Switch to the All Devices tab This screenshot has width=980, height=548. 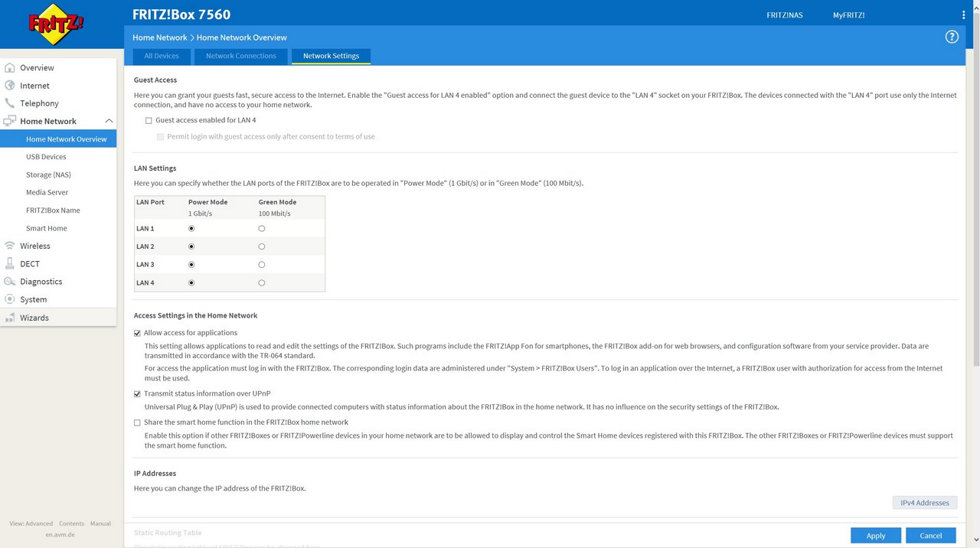click(x=162, y=56)
